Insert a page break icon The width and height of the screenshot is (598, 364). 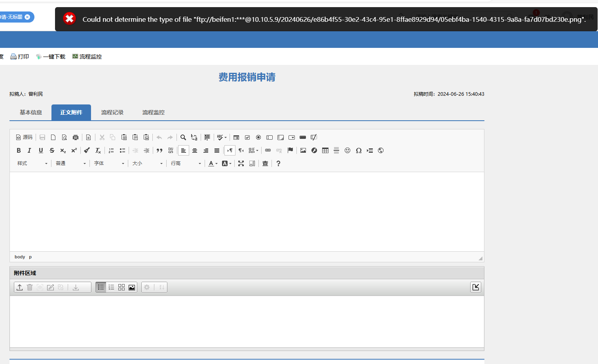pos(370,150)
